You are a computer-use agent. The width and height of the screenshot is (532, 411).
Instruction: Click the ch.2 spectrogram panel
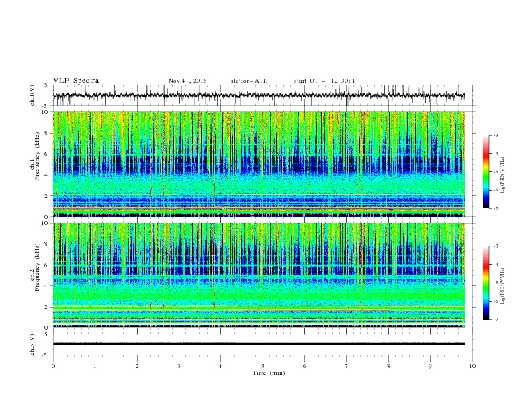click(259, 275)
